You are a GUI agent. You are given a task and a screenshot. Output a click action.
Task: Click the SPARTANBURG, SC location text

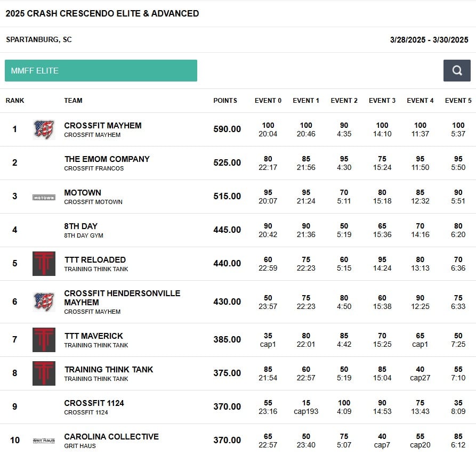pos(39,40)
